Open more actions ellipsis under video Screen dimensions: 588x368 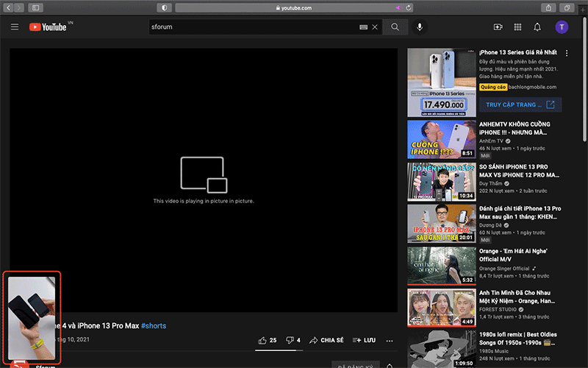tap(390, 341)
